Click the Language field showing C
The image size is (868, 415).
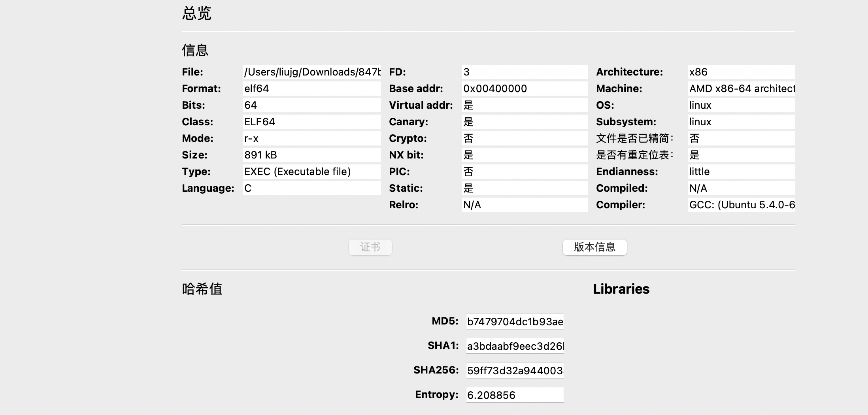point(311,188)
